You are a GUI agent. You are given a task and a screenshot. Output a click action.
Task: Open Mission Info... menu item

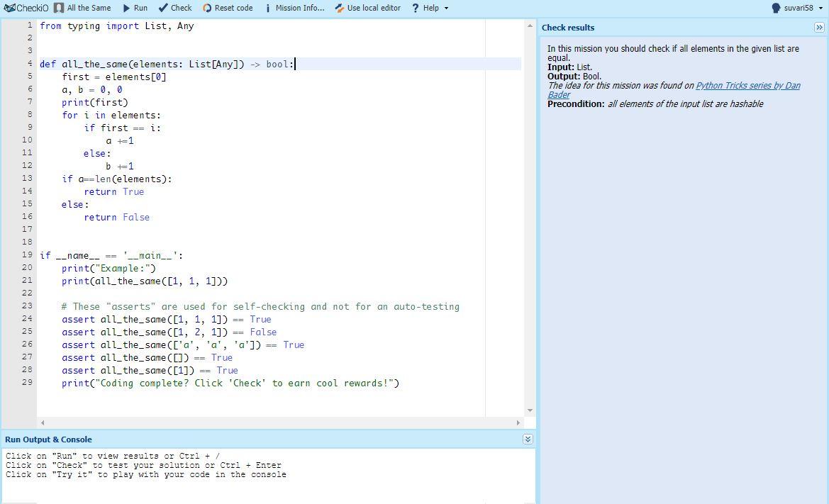click(300, 8)
